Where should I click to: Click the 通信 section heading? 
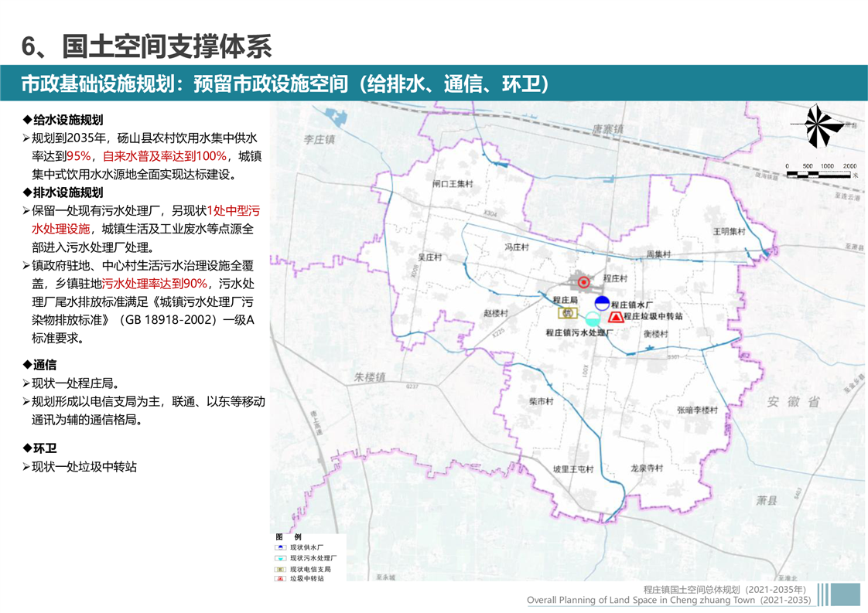[x=44, y=365]
